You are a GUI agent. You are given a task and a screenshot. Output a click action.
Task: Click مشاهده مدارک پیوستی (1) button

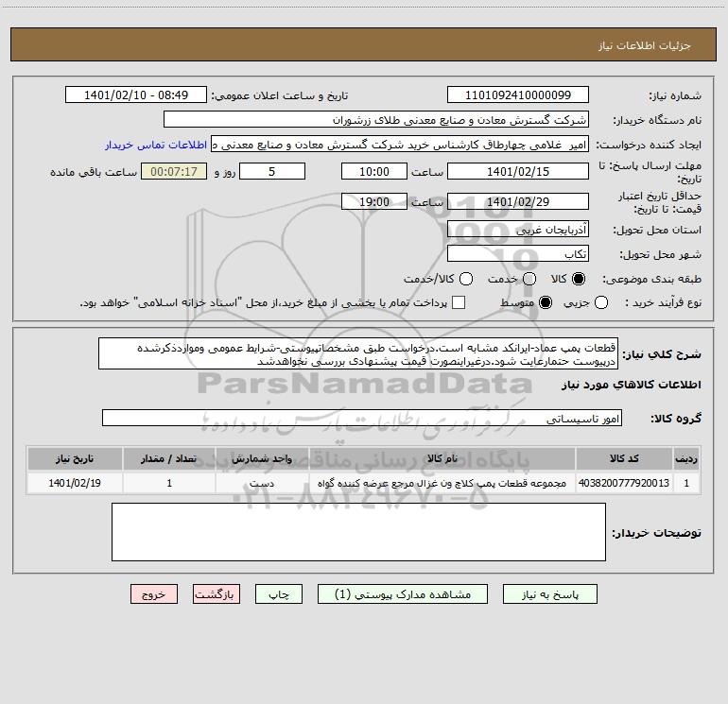pos(403,594)
